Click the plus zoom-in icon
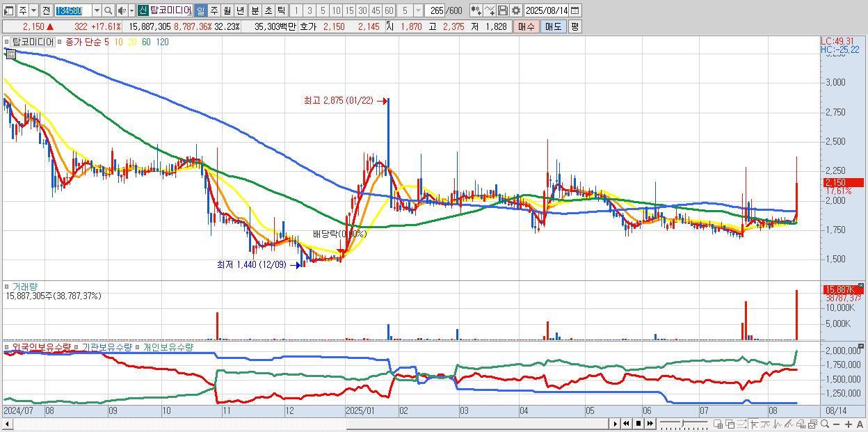The height and width of the screenshot is (432, 868). coord(849,424)
